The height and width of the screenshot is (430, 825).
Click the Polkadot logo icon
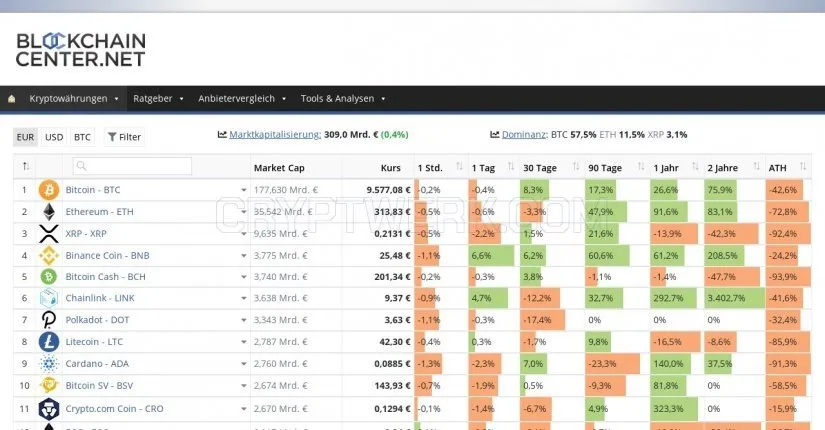49,319
